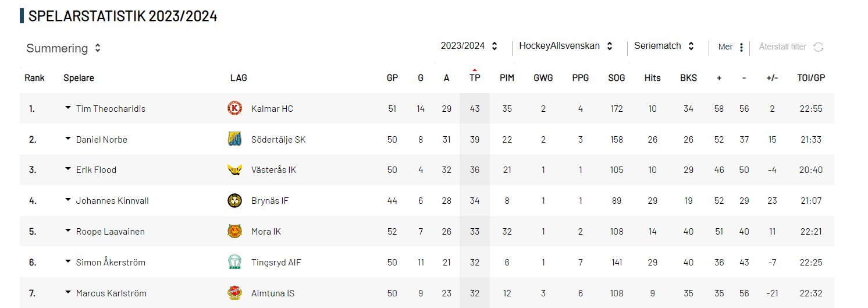Click the Tingsryd AIF team logo
The width and height of the screenshot is (868, 308).
click(234, 262)
